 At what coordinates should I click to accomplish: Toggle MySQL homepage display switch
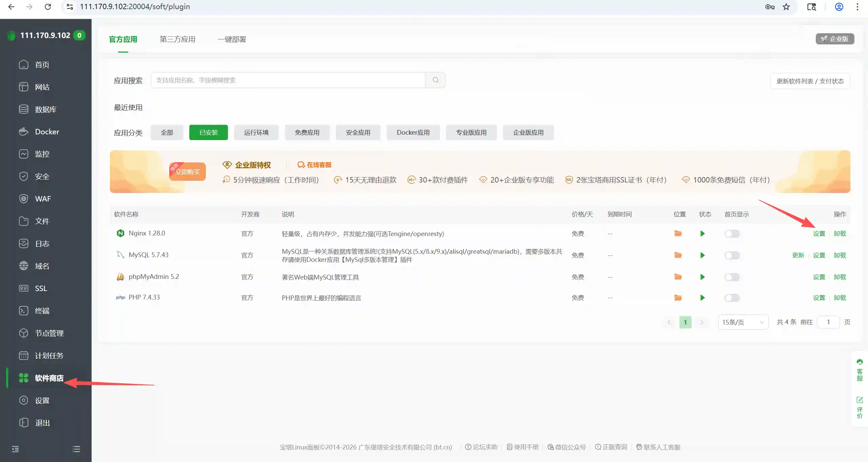732,255
